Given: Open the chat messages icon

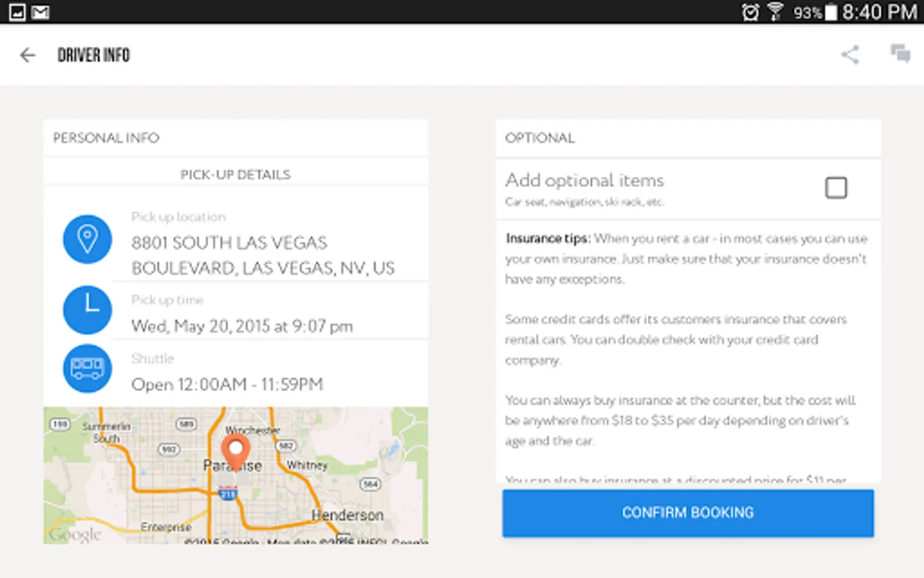Looking at the screenshot, I should coord(900,54).
